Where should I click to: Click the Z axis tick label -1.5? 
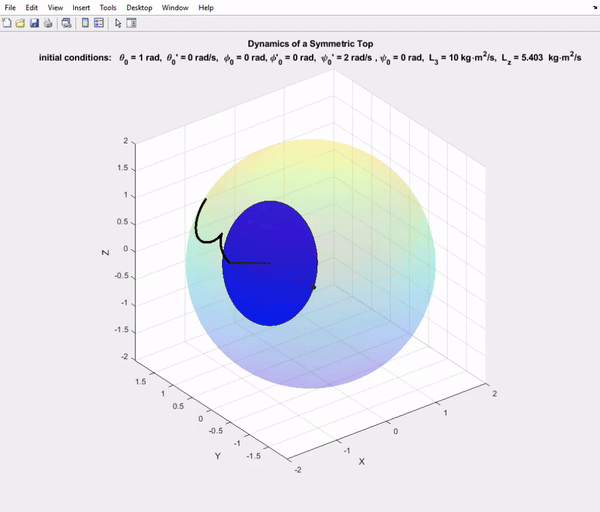coord(122,330)
